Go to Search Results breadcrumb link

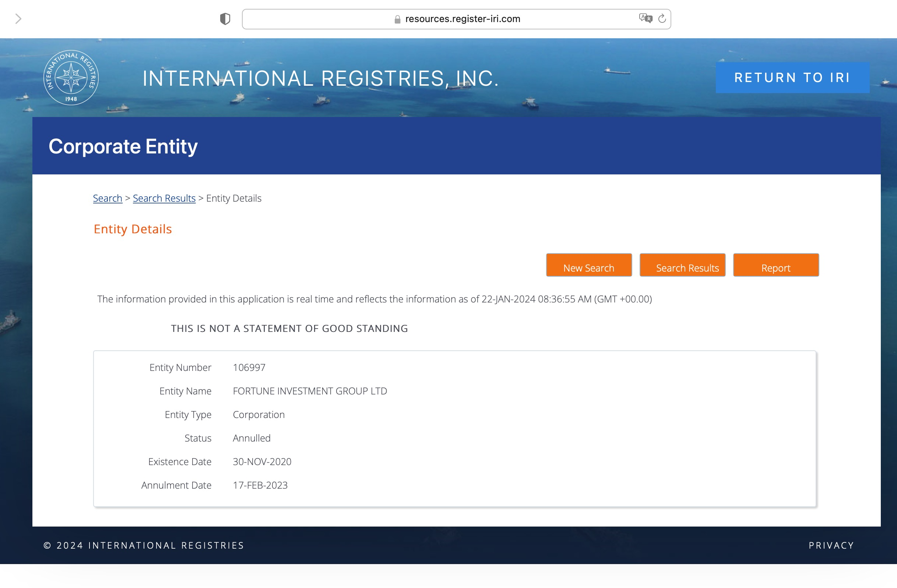[x=164, y=198]
